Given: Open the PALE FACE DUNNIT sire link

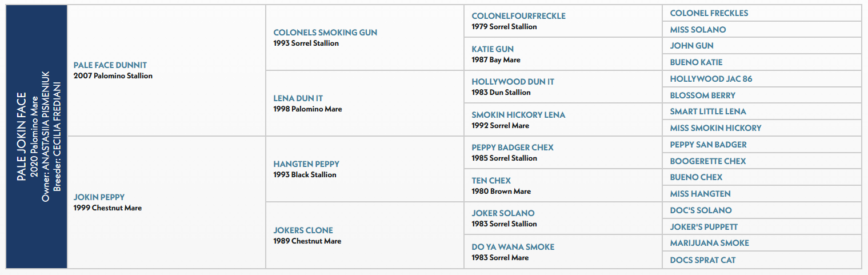Looking at the screenshot, I should [x=110, y=65].
